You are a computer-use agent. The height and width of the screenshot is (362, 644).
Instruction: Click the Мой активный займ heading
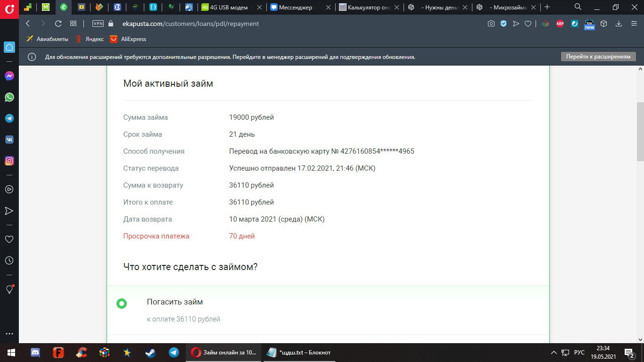(x=168, y=83)
